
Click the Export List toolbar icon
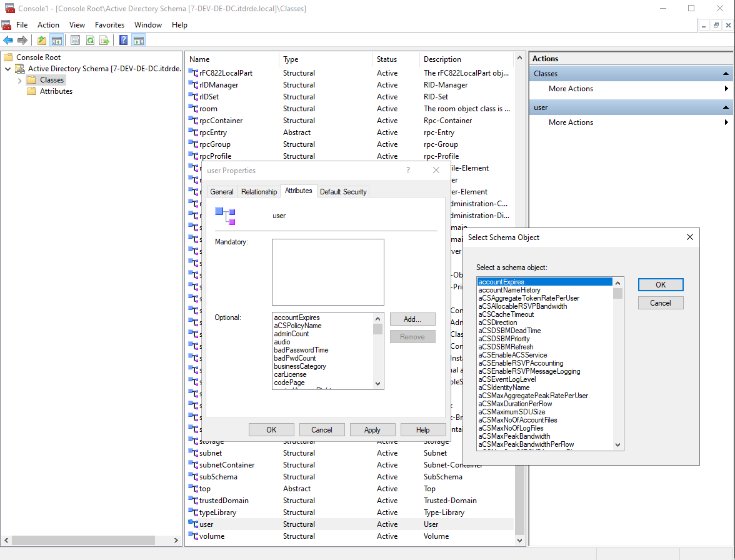tap(104, 40)
